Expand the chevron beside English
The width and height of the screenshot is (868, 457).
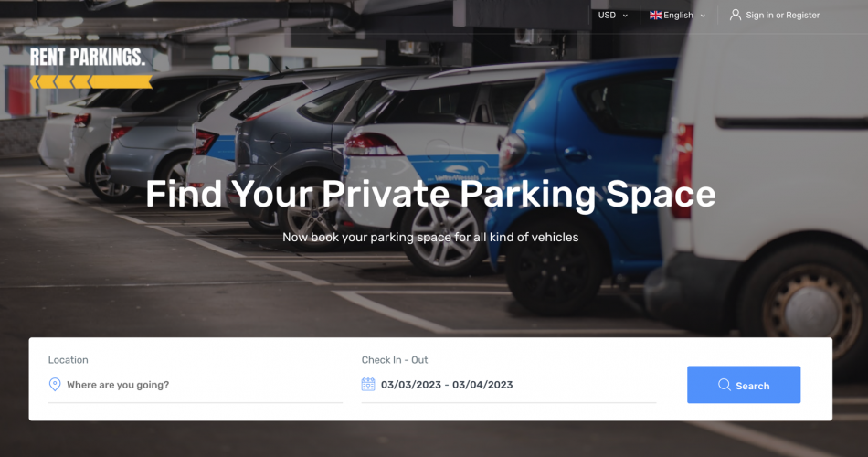pyautogui.click(x=703, y=16)
